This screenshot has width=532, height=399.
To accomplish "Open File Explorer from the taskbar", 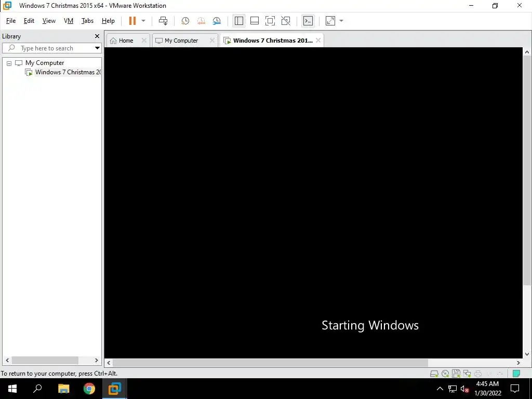I will [x=63, y=389].
